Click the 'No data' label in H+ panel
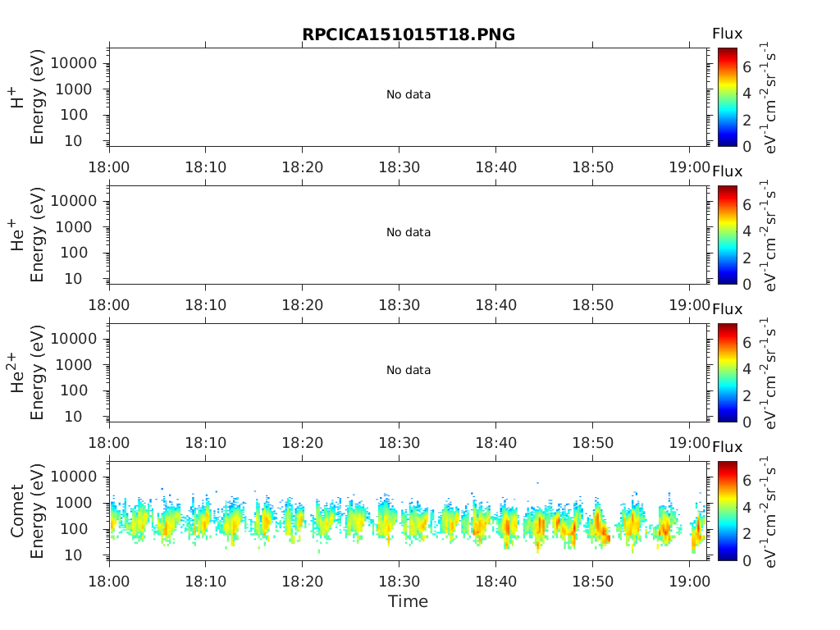 point(409,94)
